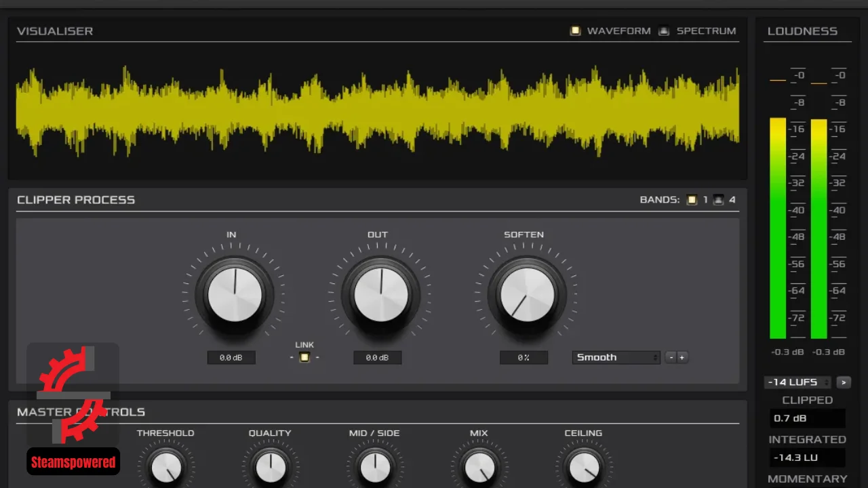Click the plus next shape button
This screenshot has height=488, width=868.
682,357
